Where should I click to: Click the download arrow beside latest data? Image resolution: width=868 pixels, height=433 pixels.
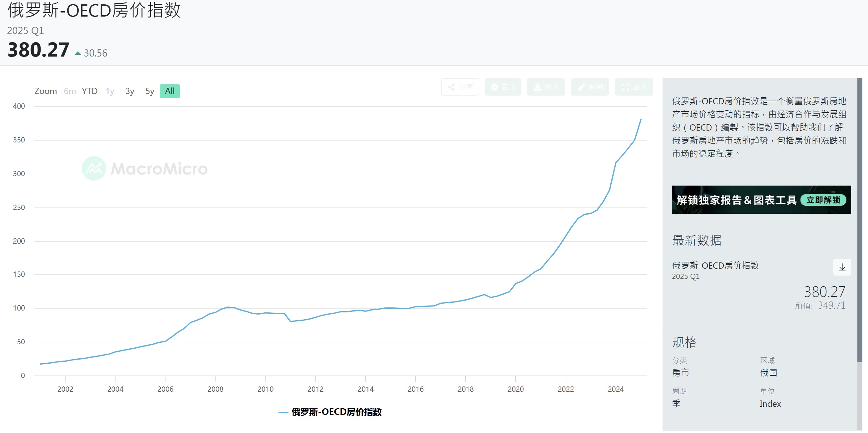[842, 267]
